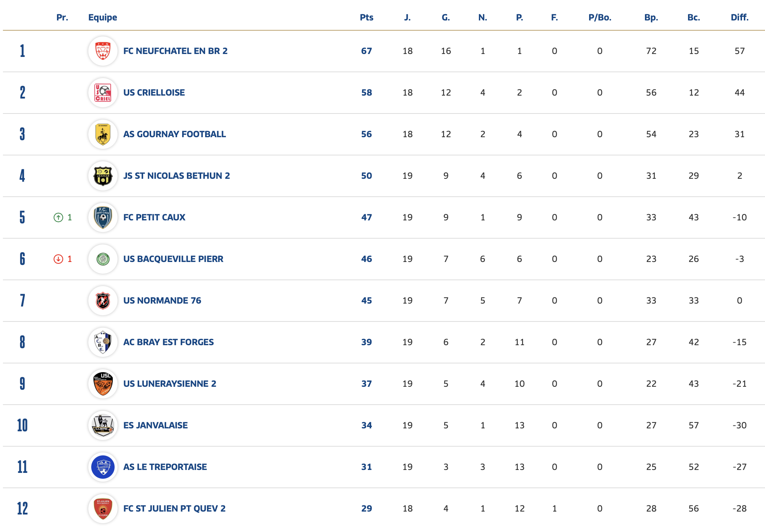Open the FC St Julien Pt Quev 2 link
Screen dimensions: 765x532
pyautogui.click(x=174, y=509)
